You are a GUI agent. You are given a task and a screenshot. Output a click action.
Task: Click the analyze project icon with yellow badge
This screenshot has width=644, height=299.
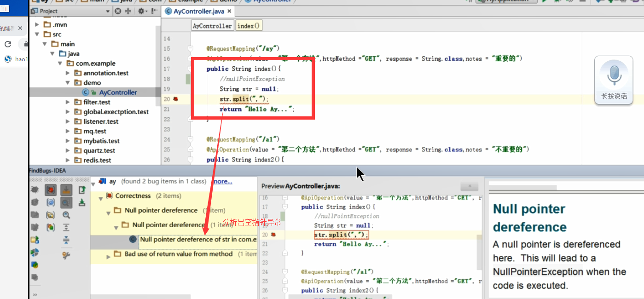[35, 265]
